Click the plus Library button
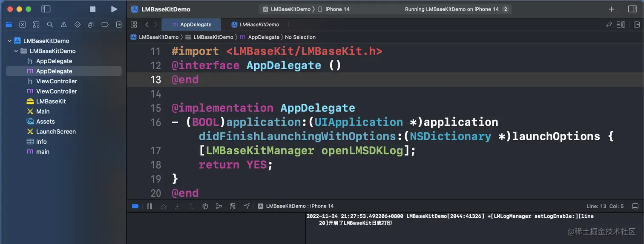 click(x=611, y=9)
